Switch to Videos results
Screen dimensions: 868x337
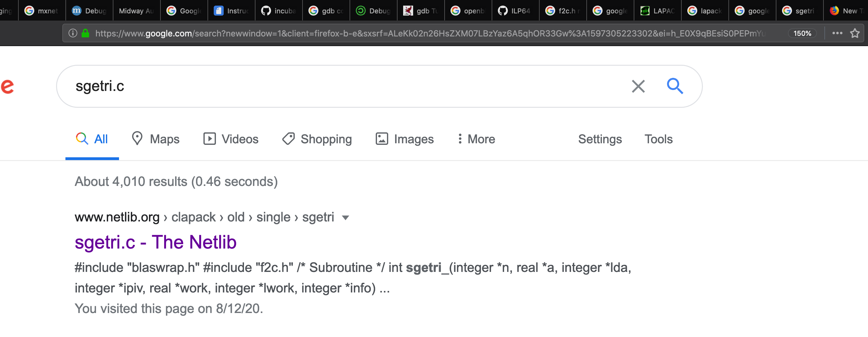[x=231, y=139]
